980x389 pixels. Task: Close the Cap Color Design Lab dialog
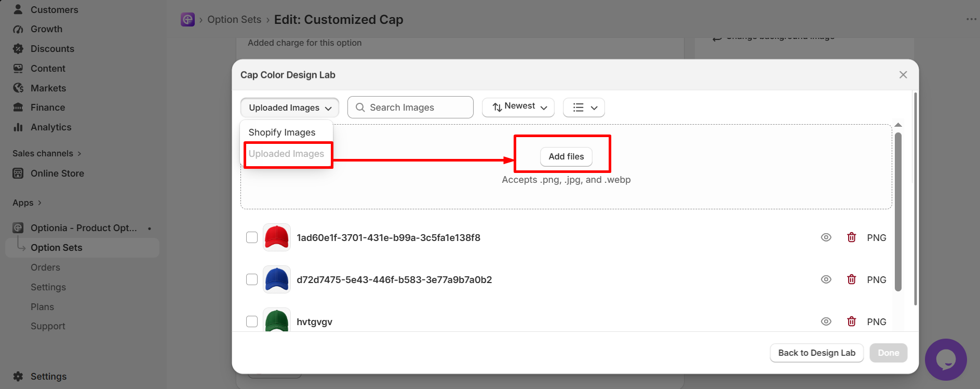pos(903,75)
